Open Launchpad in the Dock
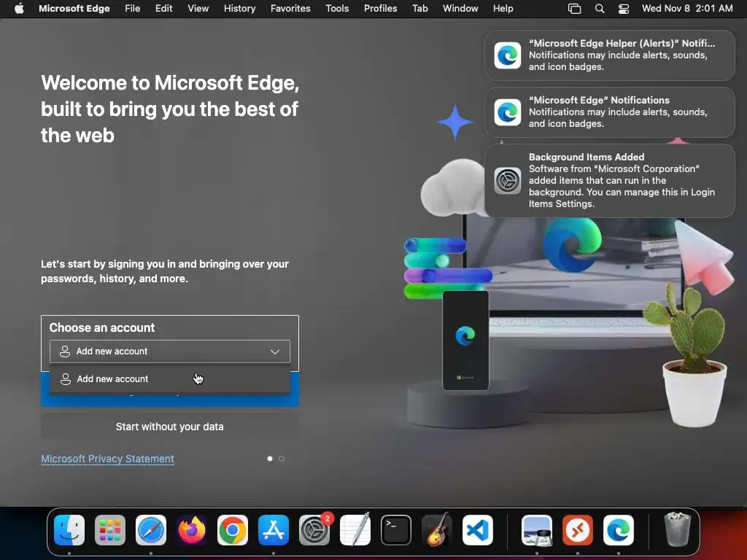The image size is (747, 560). click(x=110, y=530)
